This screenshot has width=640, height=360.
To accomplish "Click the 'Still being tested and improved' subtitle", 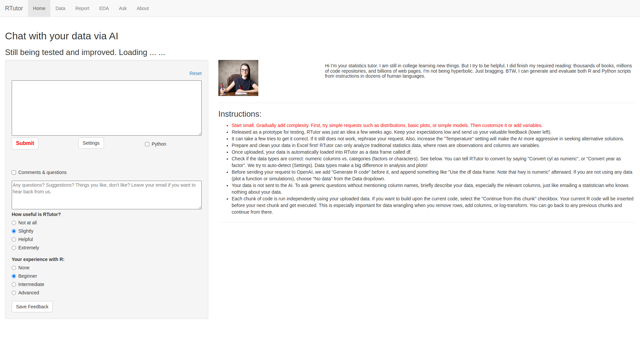I will pyautogui.click(x=85, y=52).
